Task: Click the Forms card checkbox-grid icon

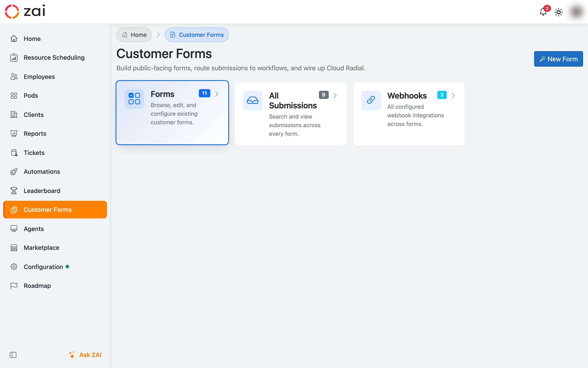Action: tap(134, 99)
